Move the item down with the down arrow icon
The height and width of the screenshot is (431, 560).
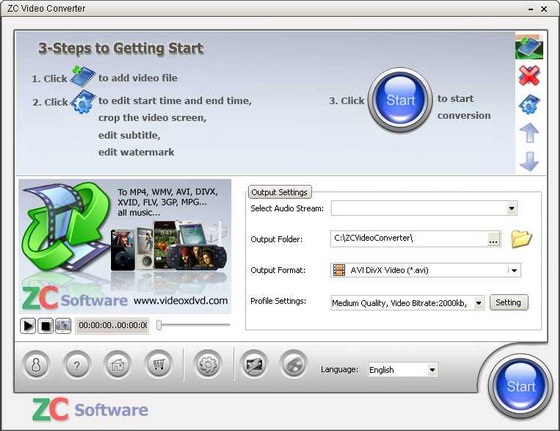click(529, 161)
